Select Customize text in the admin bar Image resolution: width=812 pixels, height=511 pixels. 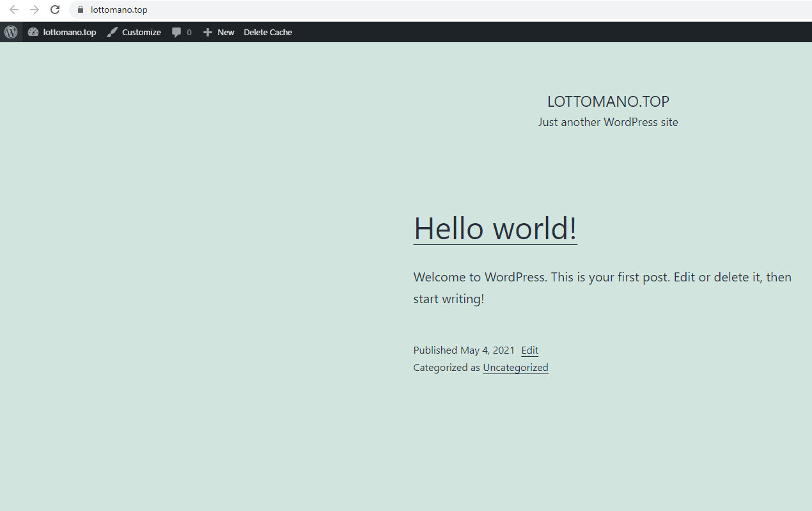141,32
